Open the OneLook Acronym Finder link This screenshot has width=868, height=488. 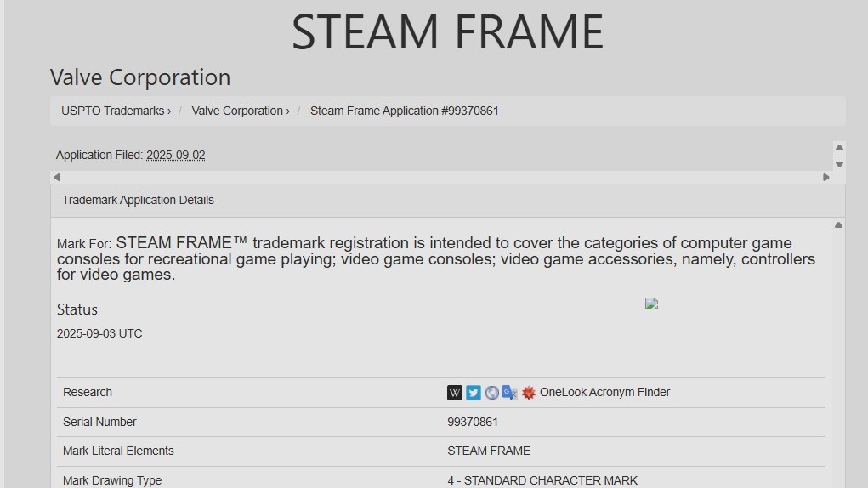pos(604,393)
